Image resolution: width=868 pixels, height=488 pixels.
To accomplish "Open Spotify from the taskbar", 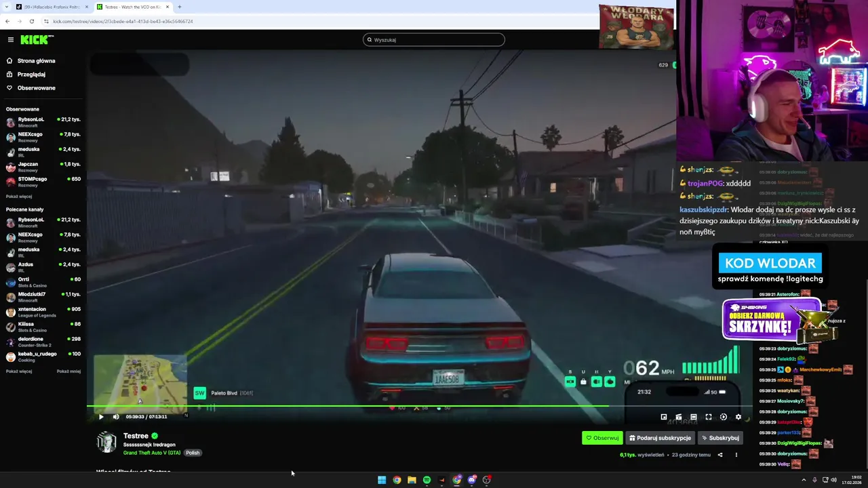I will (x=427, y=480).
